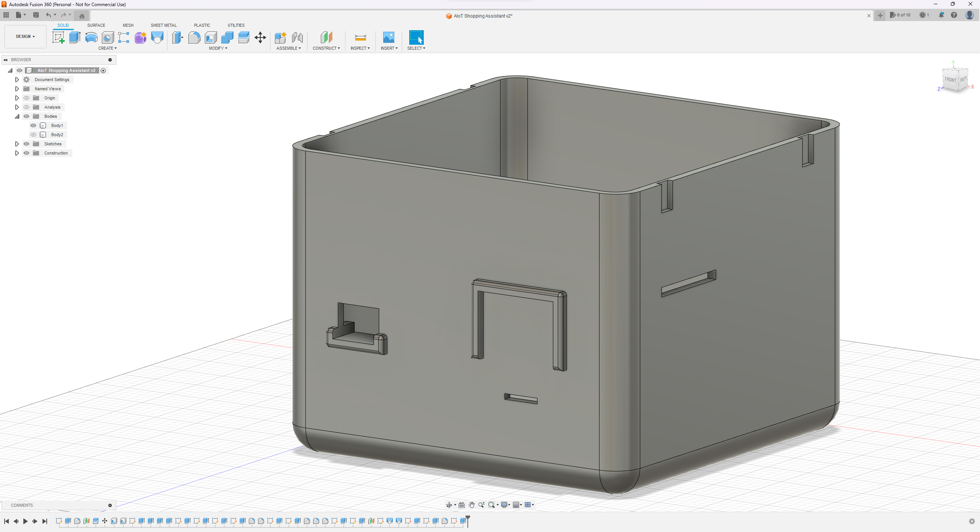Image resolution: width=980 pixels, height=532 pixels.
Task: Click the Extrude tool icon
Action: click(x=75, y=37)
